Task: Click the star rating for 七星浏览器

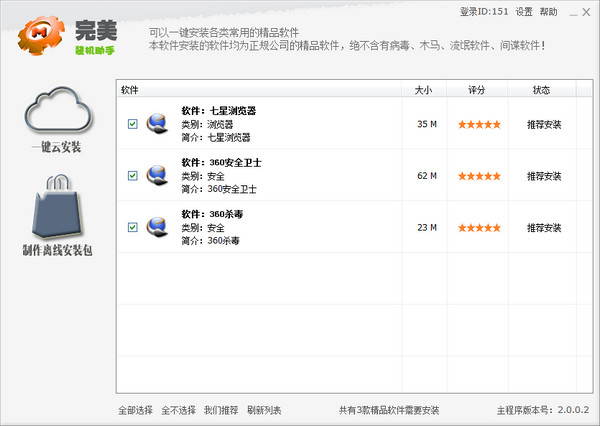Action: [477, 124]
